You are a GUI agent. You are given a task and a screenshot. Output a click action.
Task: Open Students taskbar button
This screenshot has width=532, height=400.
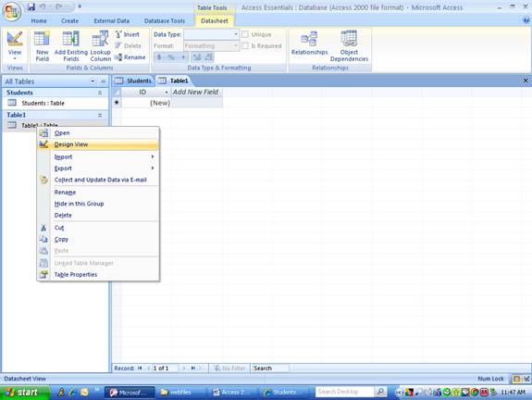coord(284,393)
